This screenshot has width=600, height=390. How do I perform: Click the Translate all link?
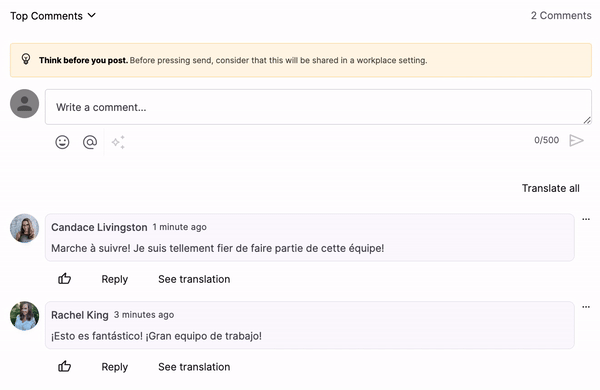pos(551,188)
